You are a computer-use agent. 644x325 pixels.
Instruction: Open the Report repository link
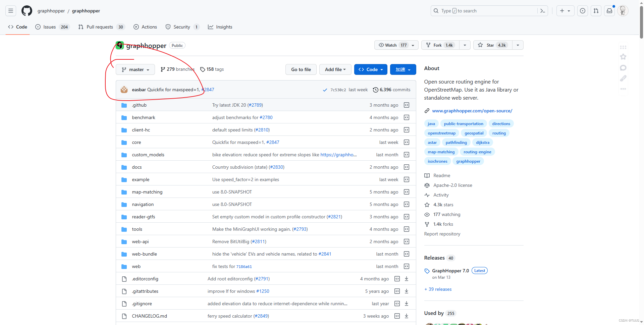(442, 234)
